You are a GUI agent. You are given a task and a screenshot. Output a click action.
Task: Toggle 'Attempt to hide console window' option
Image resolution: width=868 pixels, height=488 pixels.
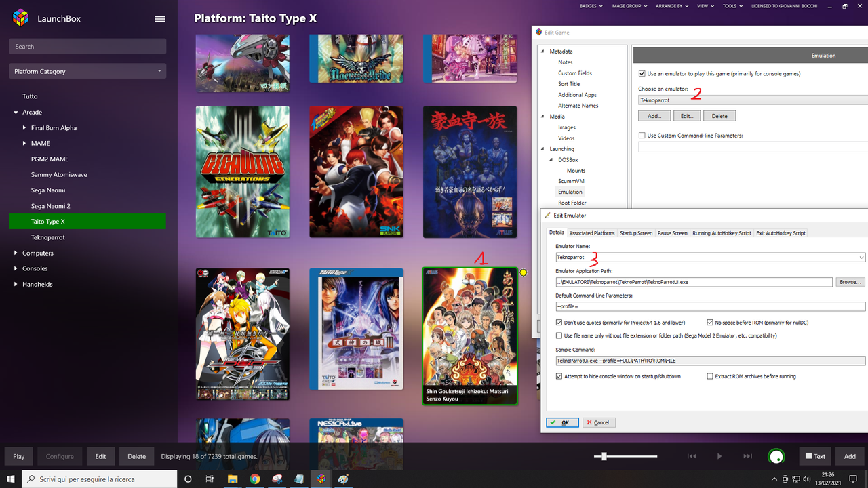pyautogui.click(x=559, y=376)
